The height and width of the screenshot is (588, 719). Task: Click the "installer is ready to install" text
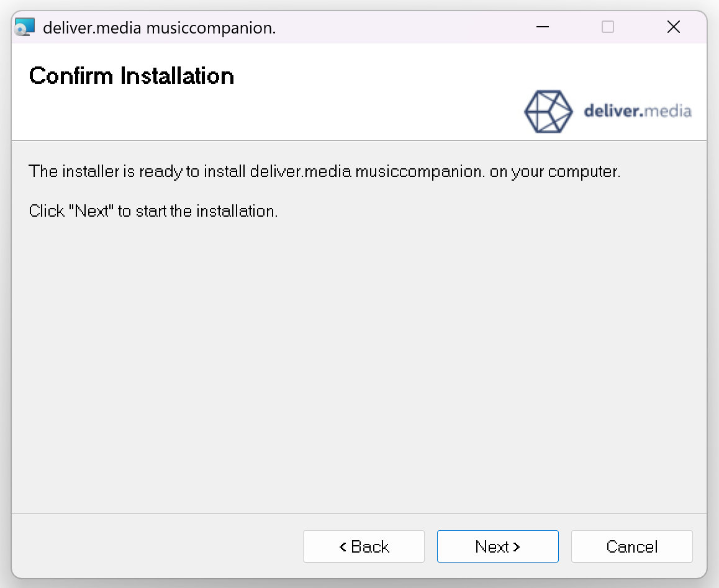click(x=325, y=171)
